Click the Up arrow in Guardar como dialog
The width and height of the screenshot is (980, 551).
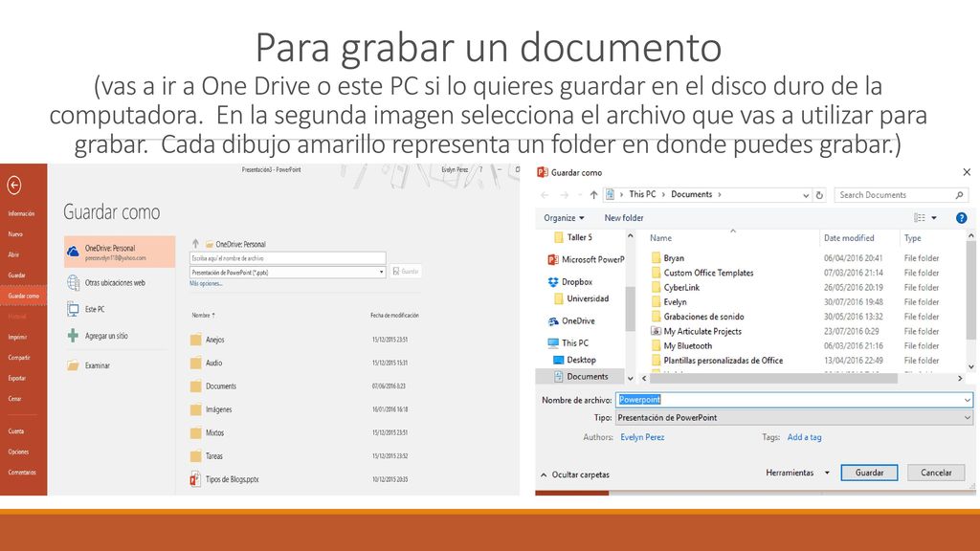pos(593,195)
